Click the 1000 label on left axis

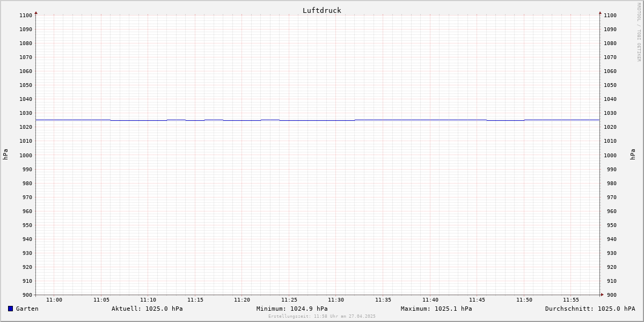[x=26, y=155]
